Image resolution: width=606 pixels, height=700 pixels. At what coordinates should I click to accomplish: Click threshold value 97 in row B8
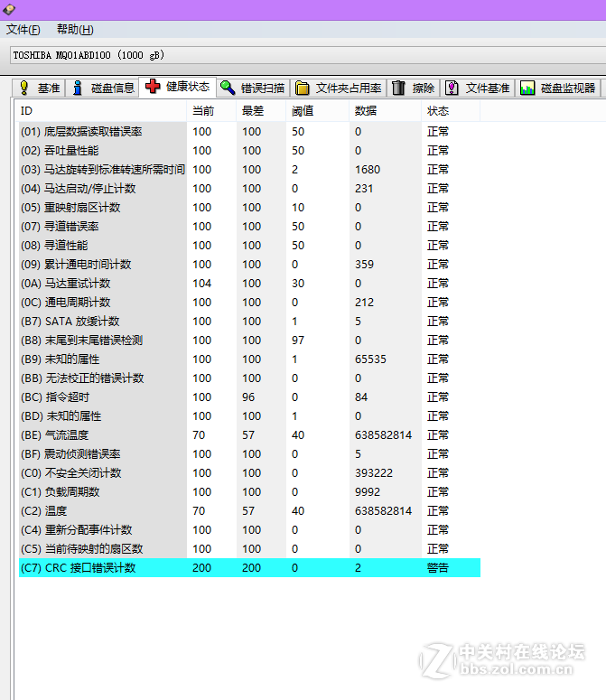[298, 341]
